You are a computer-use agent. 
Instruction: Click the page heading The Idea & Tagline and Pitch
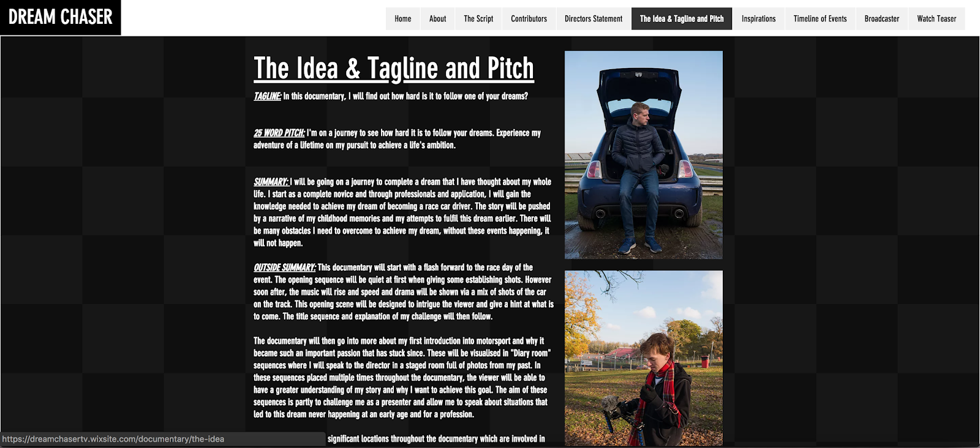coord(394,69)
